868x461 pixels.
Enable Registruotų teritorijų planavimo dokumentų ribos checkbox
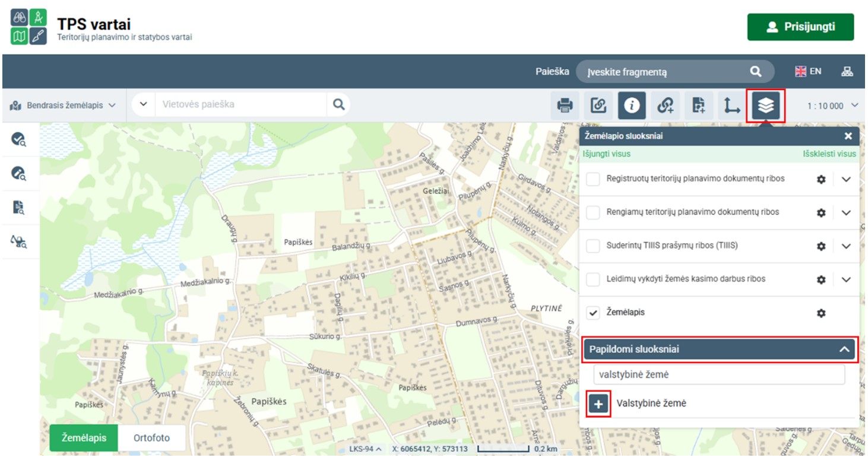coord(593,179)
